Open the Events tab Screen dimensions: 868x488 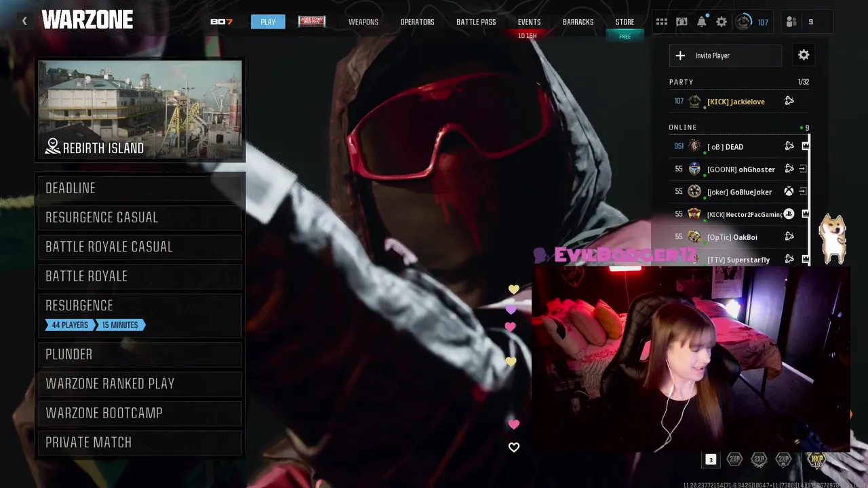(x=529, y=22)
